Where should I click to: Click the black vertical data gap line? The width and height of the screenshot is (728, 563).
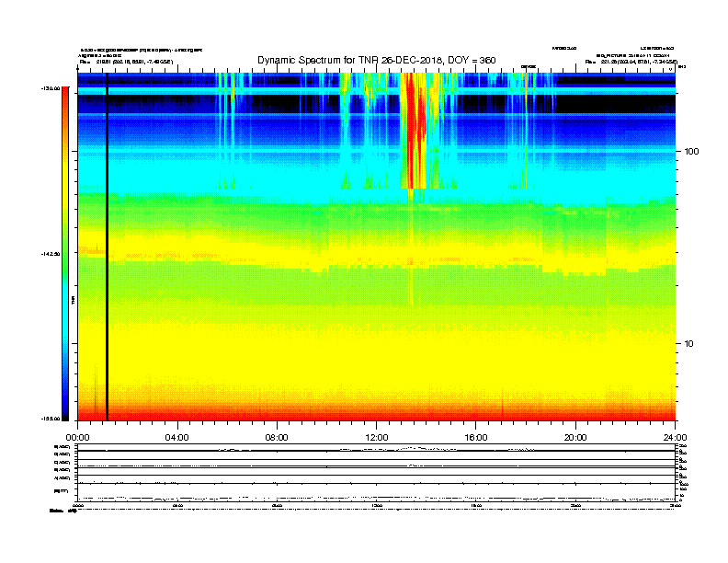coord(107,247)
